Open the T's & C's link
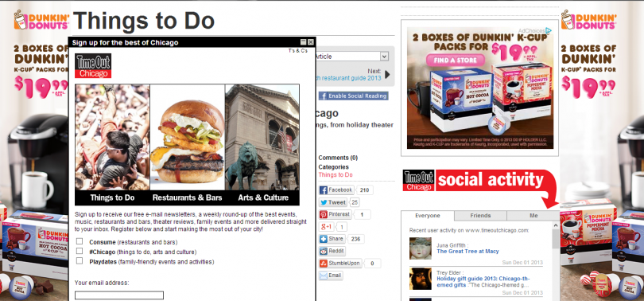Image resolution: width=644 pixels, height=301 pixels. (x=298, y=51)
